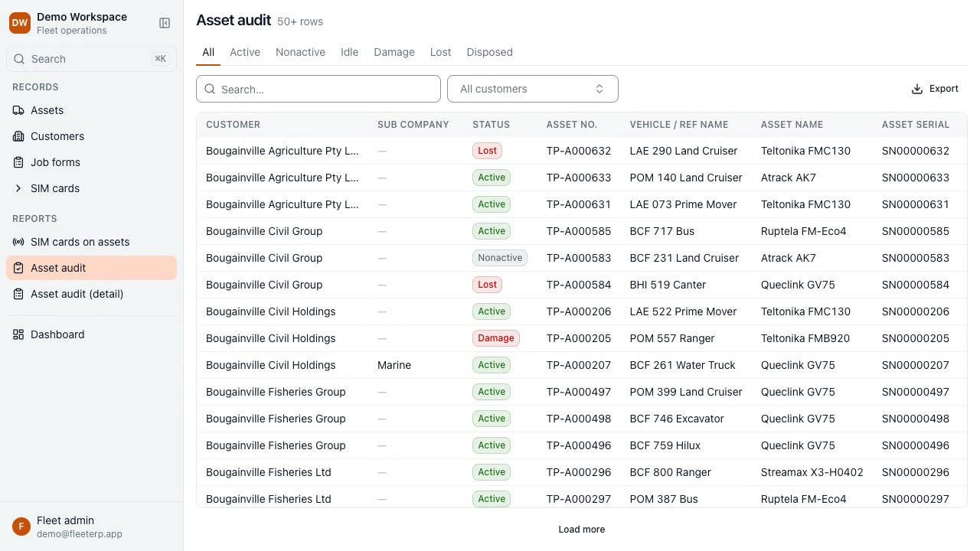
Task: Open Job forms in the sidebar
Action: click(x=92, y=162)
